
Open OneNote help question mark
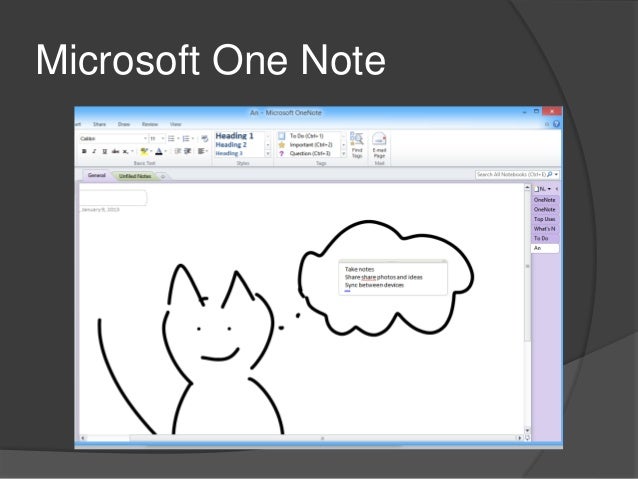click(556, 124)
